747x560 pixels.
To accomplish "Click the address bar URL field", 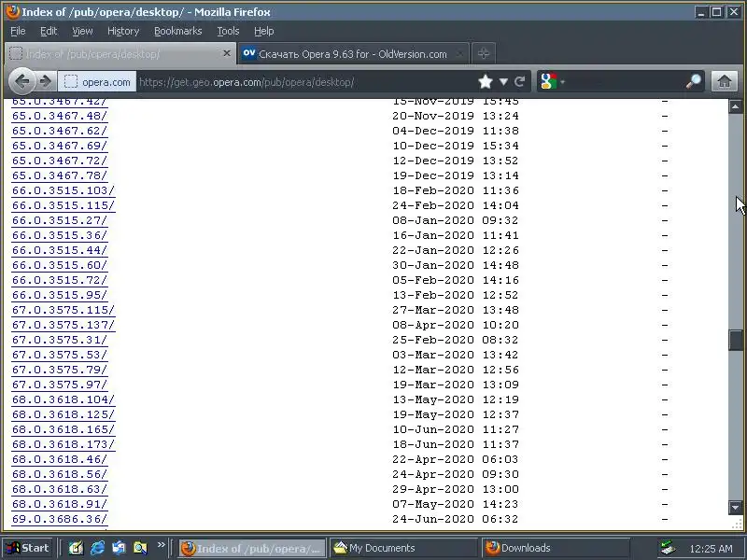I will (x=305, y=82).
